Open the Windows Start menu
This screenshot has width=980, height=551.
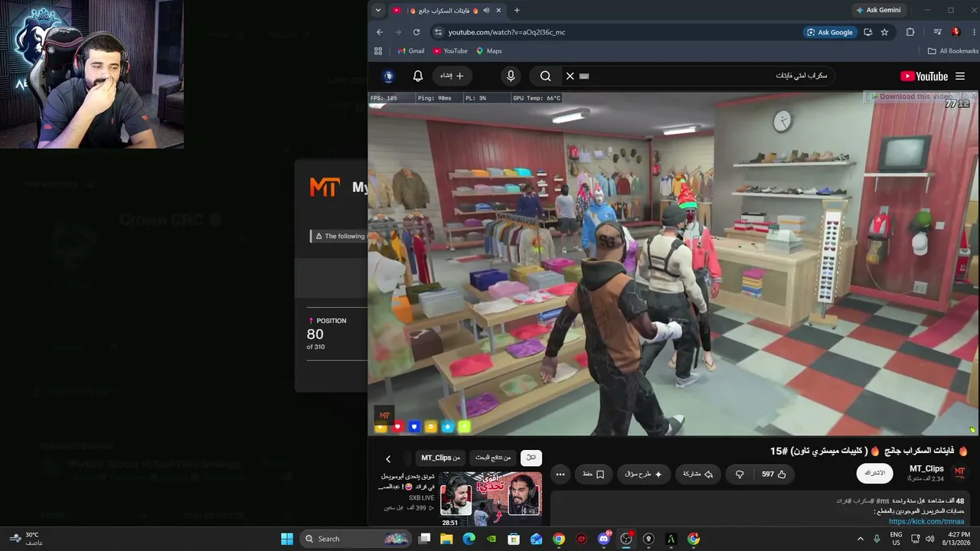pos(287,539)
